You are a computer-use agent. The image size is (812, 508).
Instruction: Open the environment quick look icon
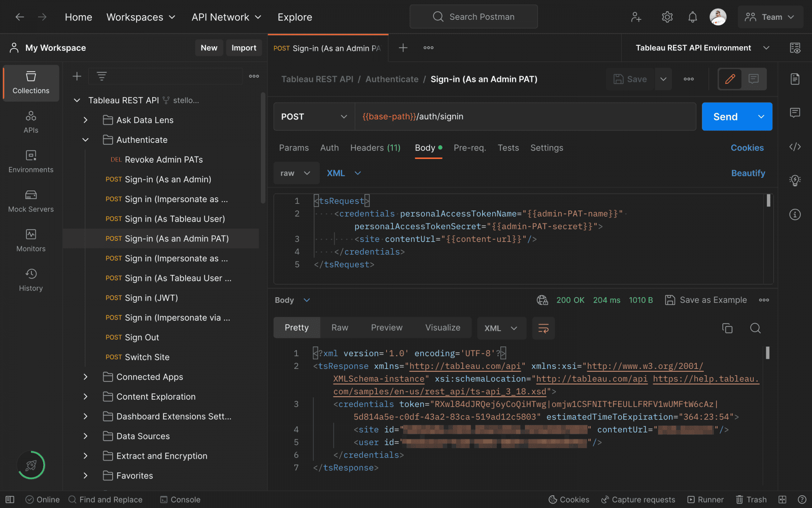click(795, 48)
